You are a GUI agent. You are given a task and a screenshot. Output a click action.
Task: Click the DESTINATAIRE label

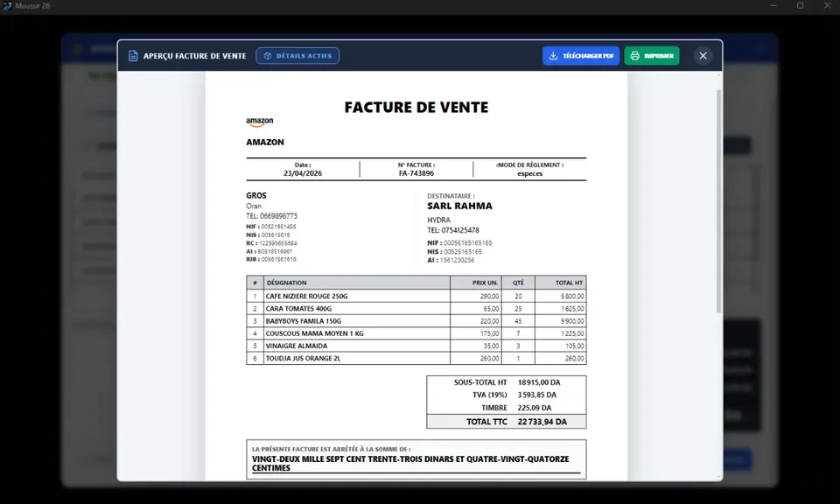pyautogui.click(x=451, y=196)
